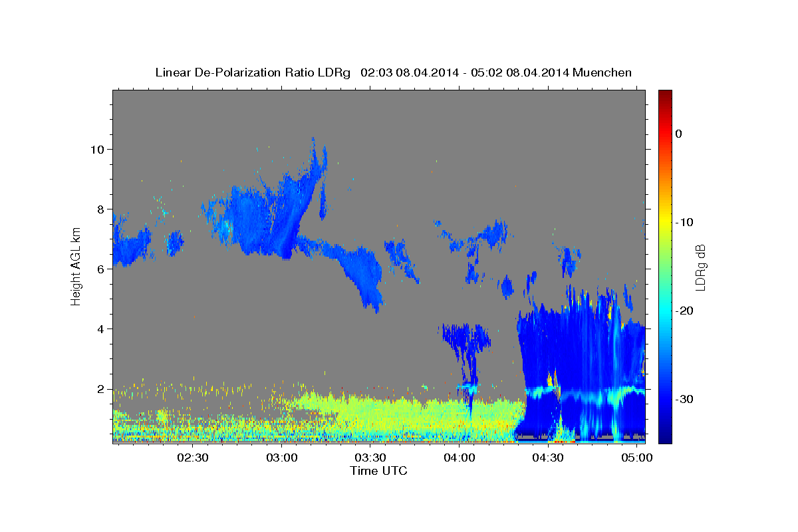
Task: Click the 'LDRg dB' colorbar title
Action: 700,267
